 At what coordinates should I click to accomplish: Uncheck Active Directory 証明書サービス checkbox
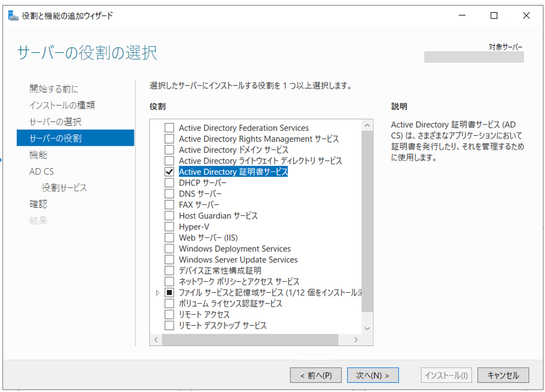coord(169,172)
